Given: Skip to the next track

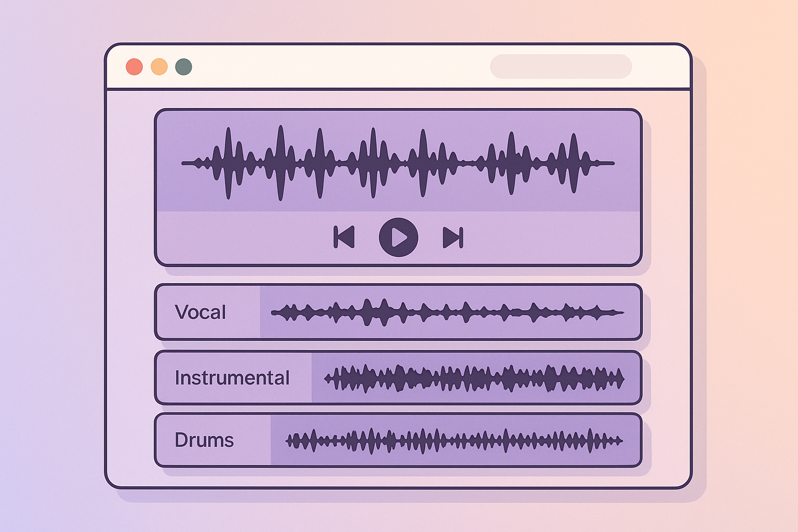Looking at the screenshot, I should (x=453, y=237).
